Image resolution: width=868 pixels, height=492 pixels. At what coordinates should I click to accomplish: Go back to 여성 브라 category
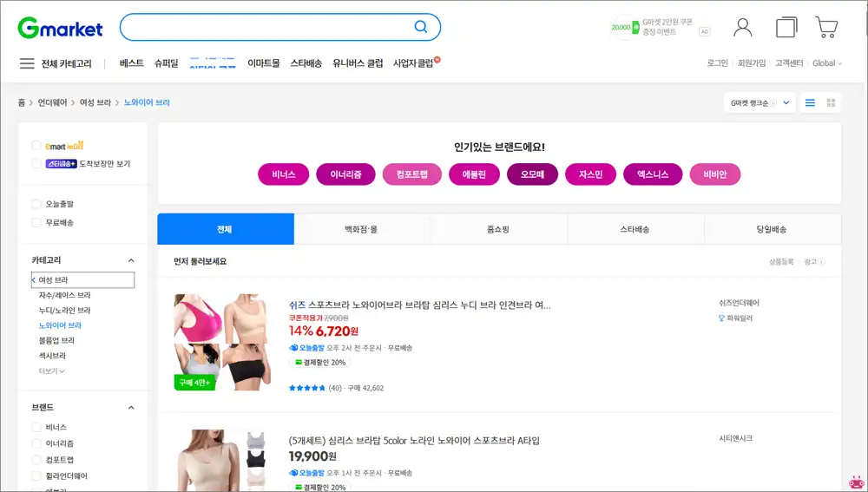[x=82, y=280]
